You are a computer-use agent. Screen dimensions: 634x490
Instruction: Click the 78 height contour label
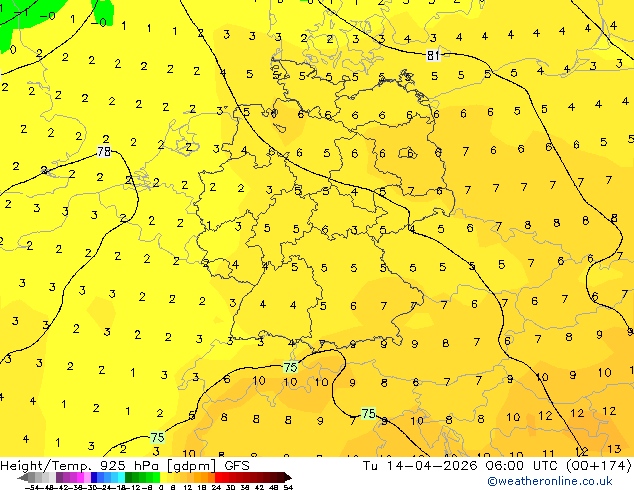[104, 152]
